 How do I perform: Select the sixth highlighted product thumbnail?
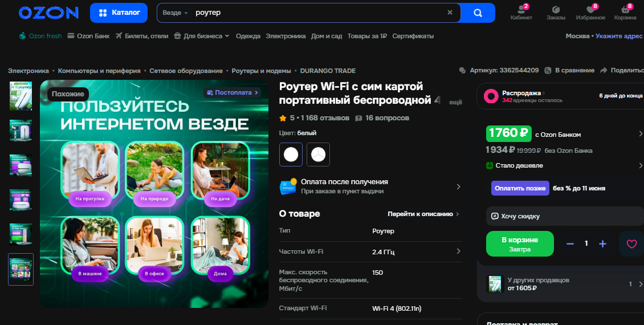click(x=21, y=269)
